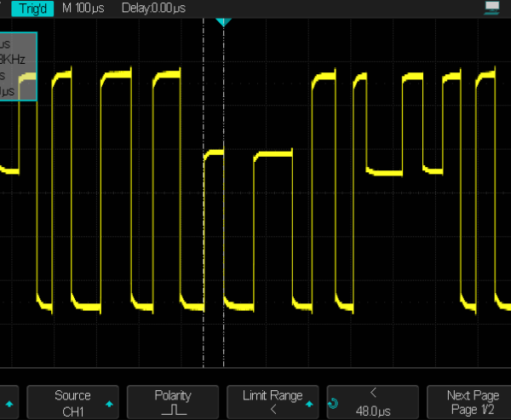Click the less-than symbol above 48.0µs
The height and width of the screenshot is (420, 511).
(x=373, y=394)
